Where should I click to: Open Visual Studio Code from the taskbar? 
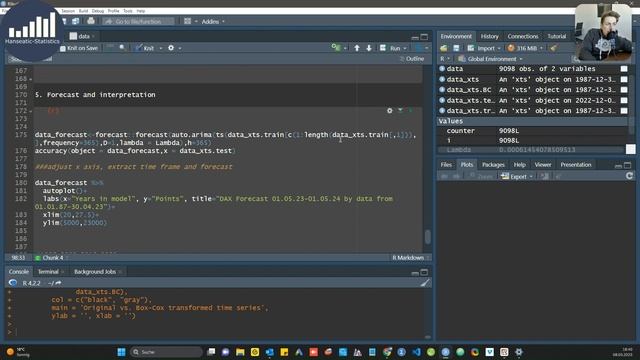[416, 352]
